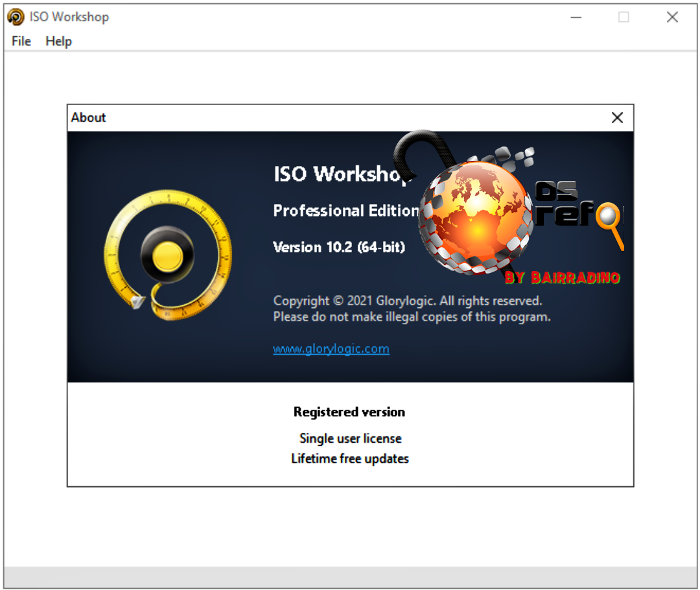This screenshot has width=700, height=590.
Task: Click the 'Single user license' text
Action: (351, 438)
